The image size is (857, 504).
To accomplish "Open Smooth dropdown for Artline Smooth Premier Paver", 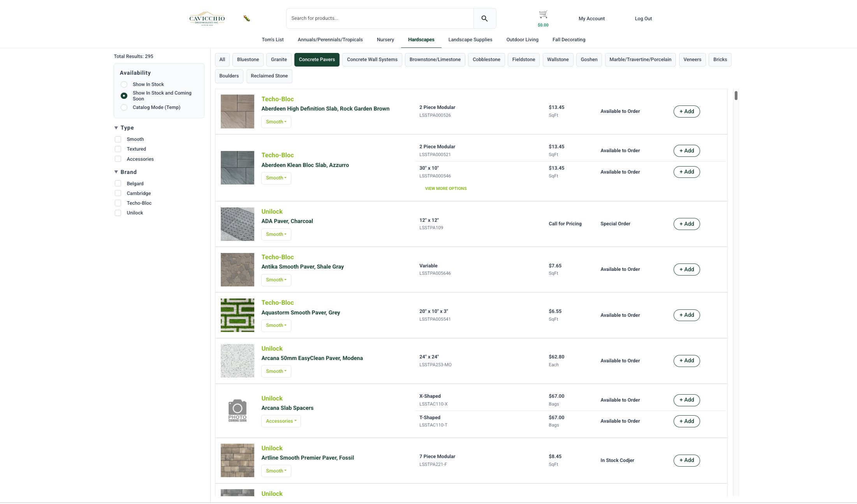I will coord(276,471).
